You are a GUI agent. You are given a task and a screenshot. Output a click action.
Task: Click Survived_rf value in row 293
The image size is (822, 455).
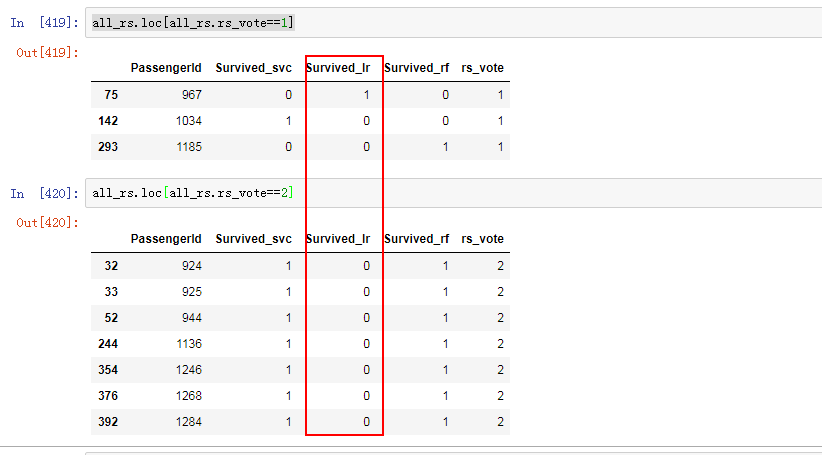(446, 147)
